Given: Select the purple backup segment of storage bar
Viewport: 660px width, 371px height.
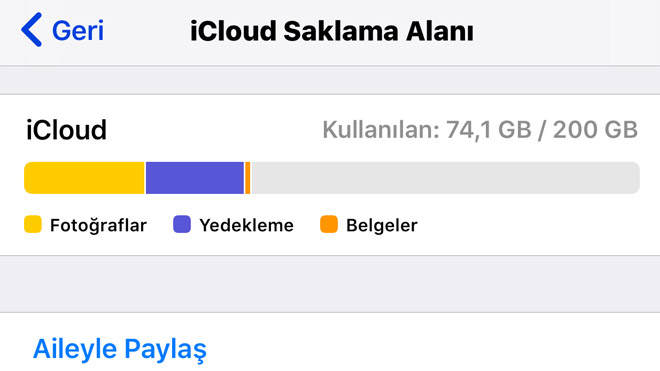Looking at the screenshot, I should pyautogui.click(x=195, y=178).
